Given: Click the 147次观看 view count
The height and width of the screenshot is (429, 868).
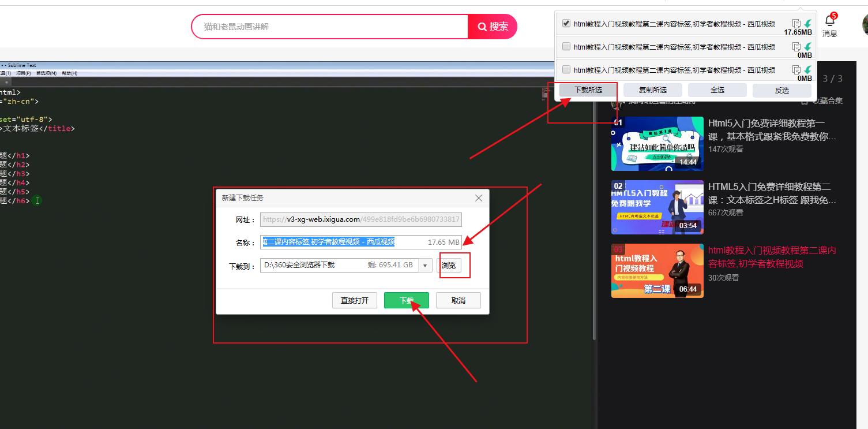Looking at the screenshot, I should click(x=726, y=149).
